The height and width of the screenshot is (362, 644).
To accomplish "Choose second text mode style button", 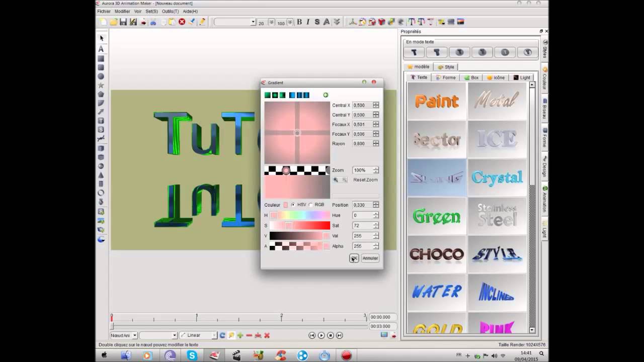I will (x=437, y=52).
